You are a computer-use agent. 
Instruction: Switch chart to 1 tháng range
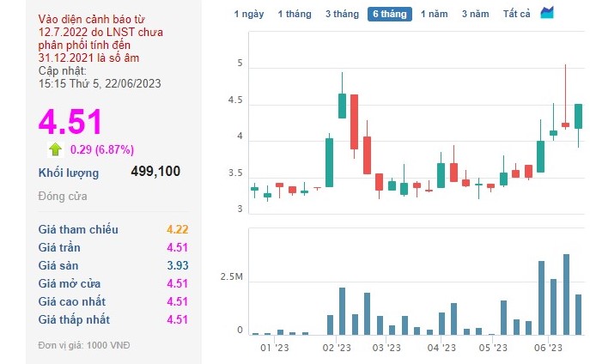[294, 14]
